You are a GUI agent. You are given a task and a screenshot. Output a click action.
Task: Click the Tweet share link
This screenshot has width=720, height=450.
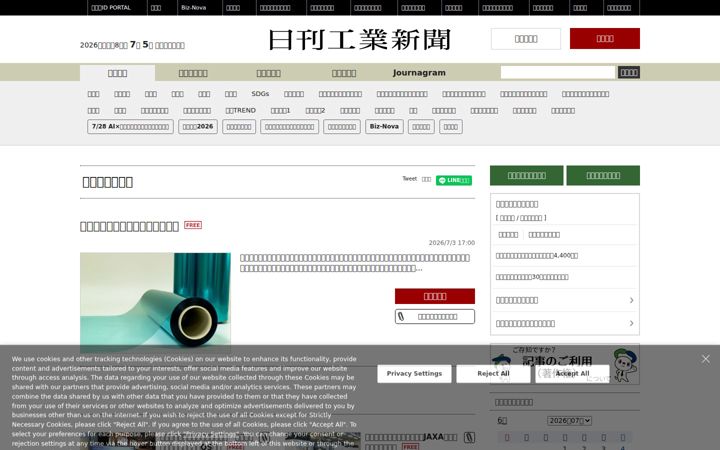[x=410, y=179]
